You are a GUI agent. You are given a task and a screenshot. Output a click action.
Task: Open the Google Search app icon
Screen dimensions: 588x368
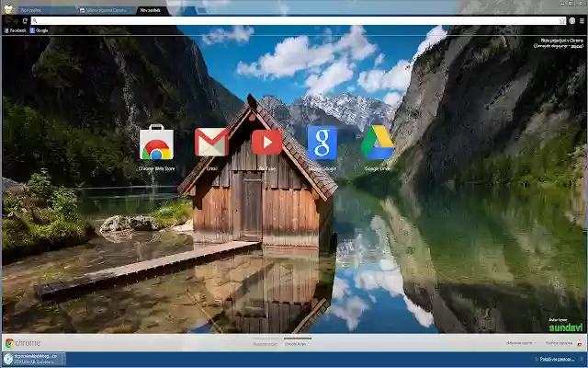click(322, 143)
